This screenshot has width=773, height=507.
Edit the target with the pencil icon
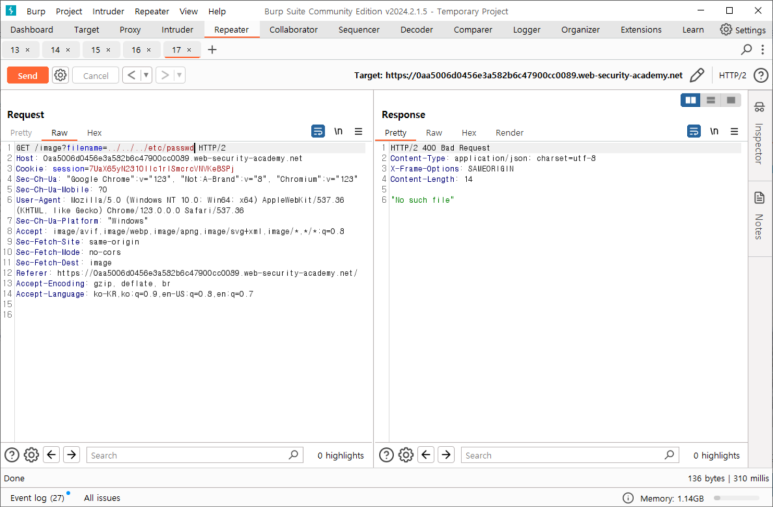pos(697,75)
